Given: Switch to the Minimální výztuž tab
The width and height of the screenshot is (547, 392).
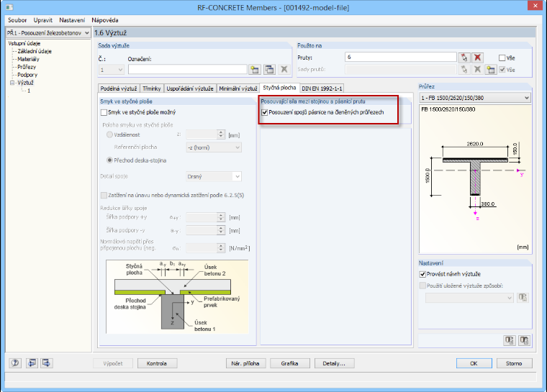Looking at the screenshot, I should (x=238, y=88).
